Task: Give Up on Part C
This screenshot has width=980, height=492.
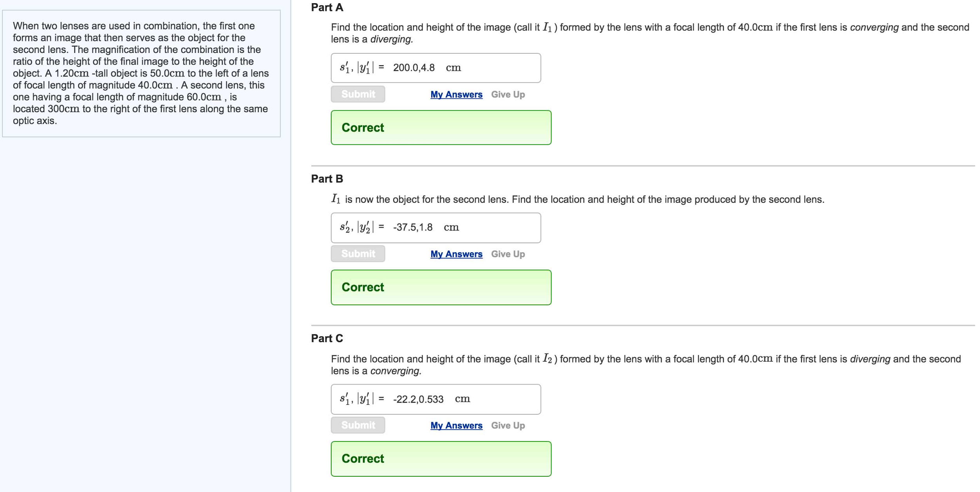Action: coord(508,425)
